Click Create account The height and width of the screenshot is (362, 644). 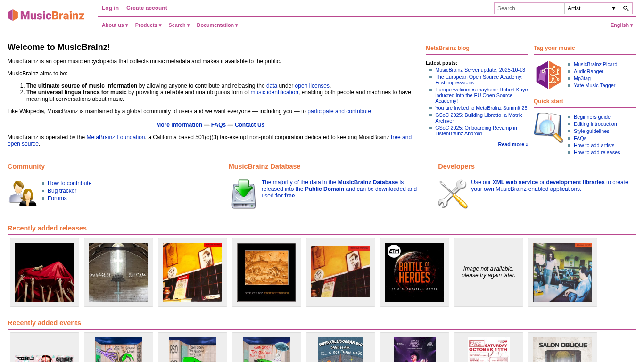tap(147, 8)
